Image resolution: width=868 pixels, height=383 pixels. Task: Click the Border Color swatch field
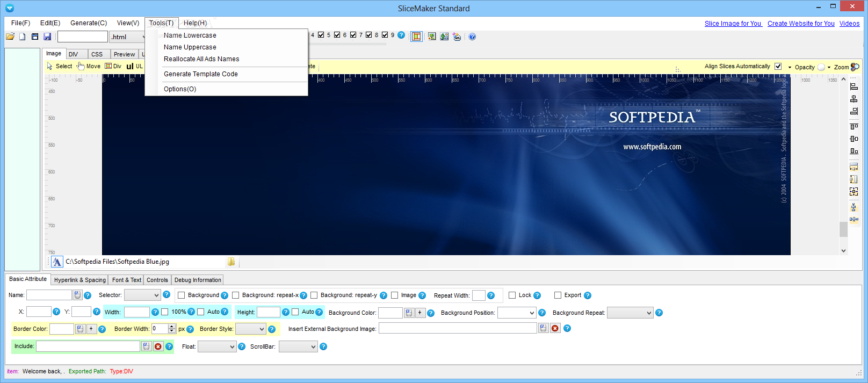(x=62, y=329)
